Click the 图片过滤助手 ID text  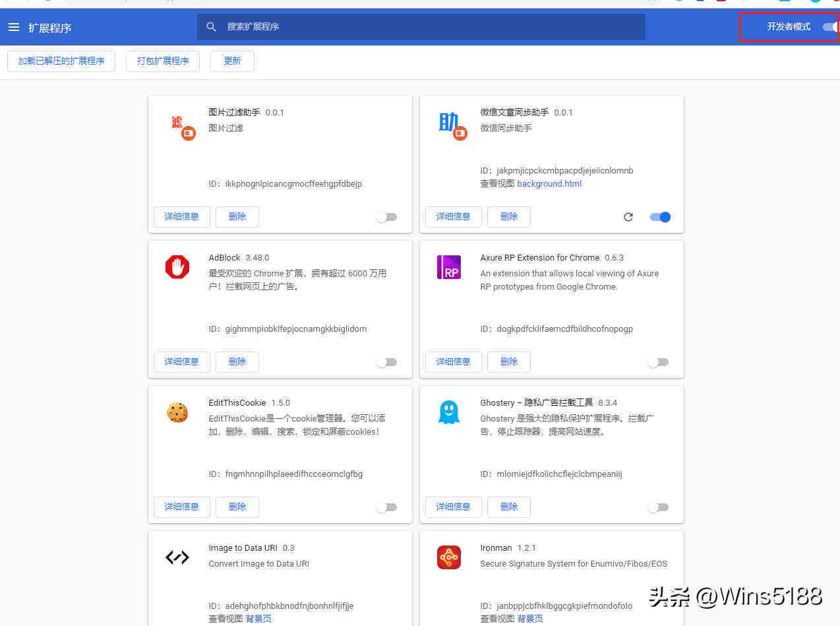tap(285, 184)
